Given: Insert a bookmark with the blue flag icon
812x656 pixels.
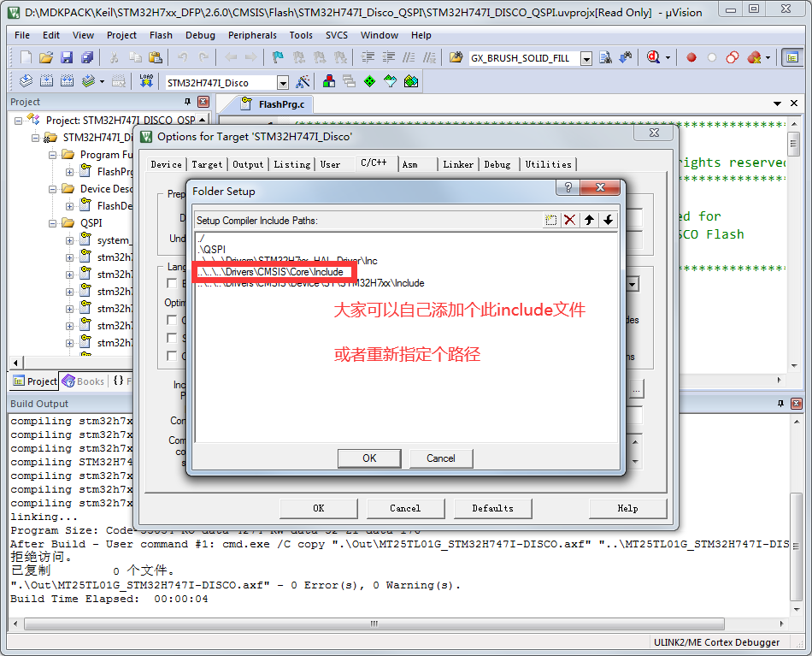Looking at the screenshot, I should [278, 57].
